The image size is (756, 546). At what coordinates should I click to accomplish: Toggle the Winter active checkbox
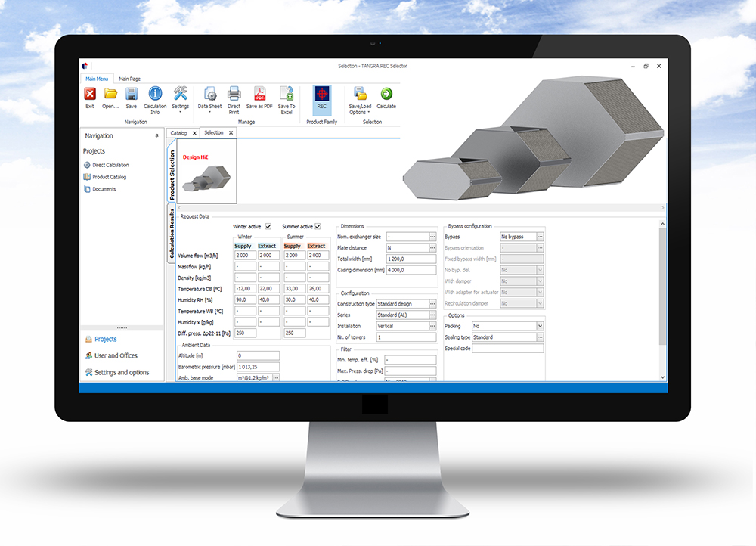pyautogui.click(x=268, y=226)
